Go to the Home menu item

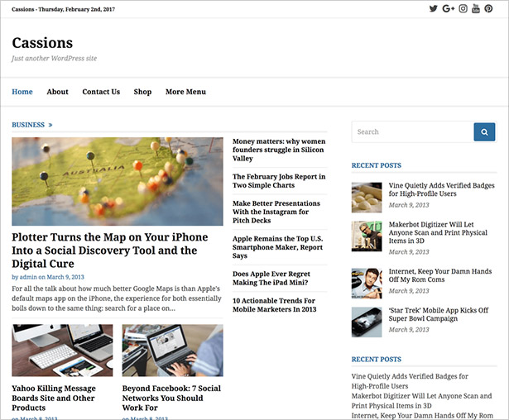(x=22, y=92)
